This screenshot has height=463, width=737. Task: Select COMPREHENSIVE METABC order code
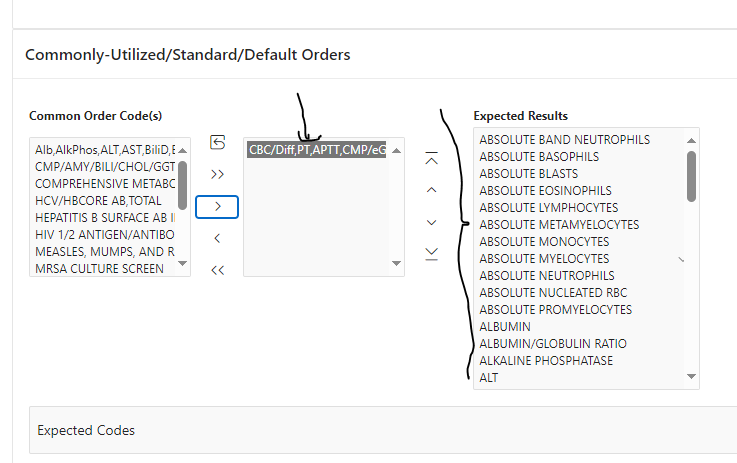click(x=104, y=183)
